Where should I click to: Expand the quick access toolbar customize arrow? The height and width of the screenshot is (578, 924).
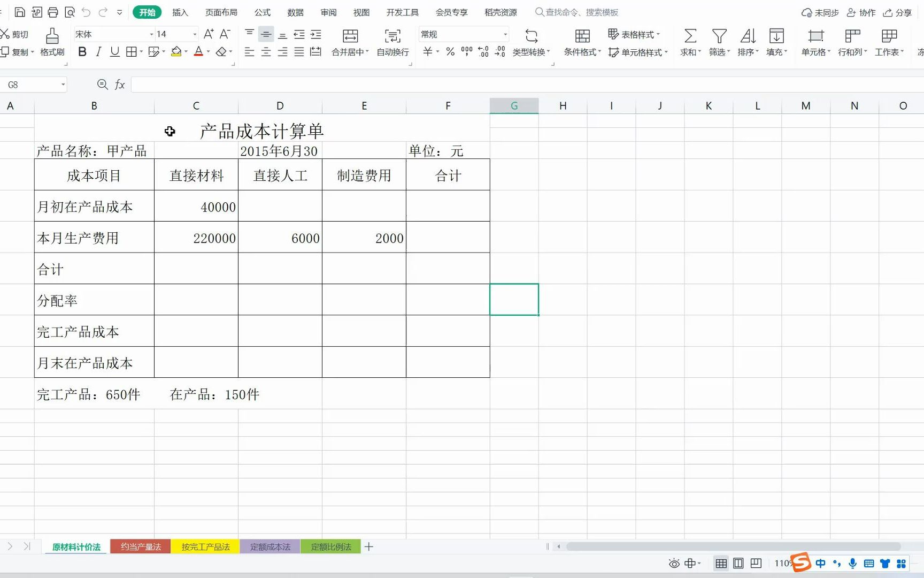pos(119,12)
